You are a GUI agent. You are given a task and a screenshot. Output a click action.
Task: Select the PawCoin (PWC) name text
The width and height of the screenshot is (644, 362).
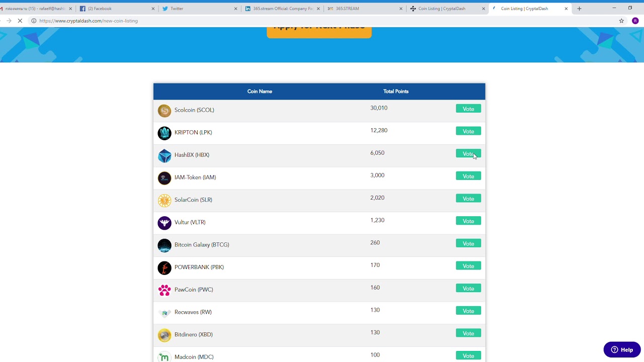[194, 290]
